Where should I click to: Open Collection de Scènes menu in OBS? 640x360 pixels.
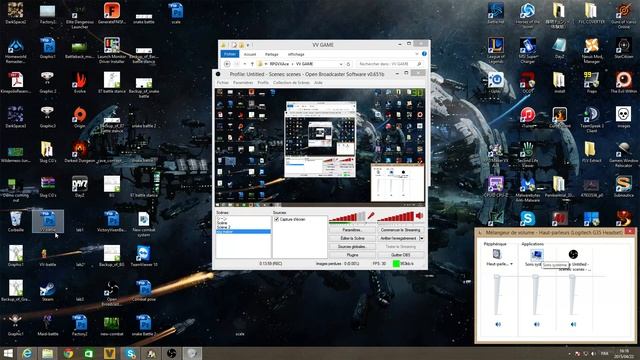pyautogui.click(x=291, y=83)
